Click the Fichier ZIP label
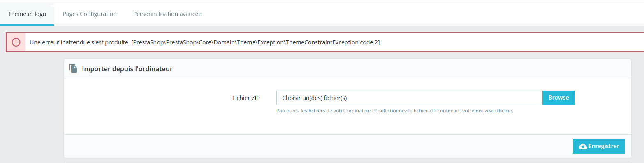Screen dimensions: 644x163 tap(246, 98)
